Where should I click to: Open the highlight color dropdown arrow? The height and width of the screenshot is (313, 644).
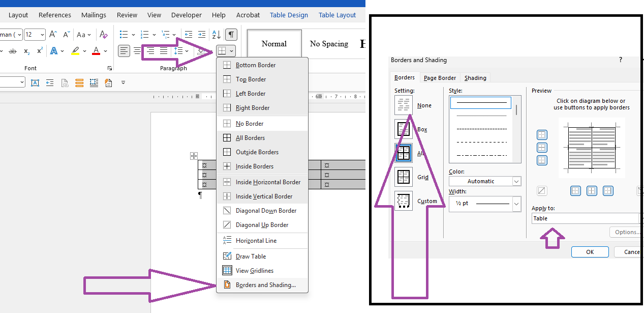click(x=84, y=51)
